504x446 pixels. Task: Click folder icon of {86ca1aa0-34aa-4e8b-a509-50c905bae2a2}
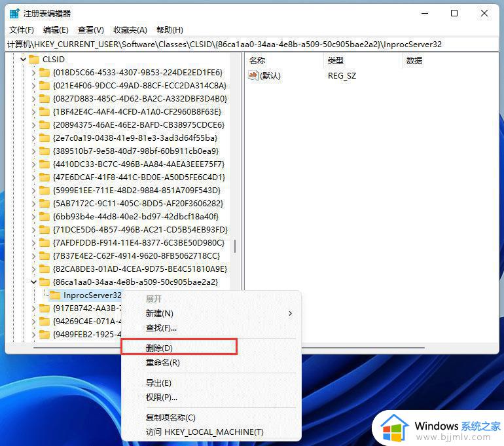click(45, 282)
